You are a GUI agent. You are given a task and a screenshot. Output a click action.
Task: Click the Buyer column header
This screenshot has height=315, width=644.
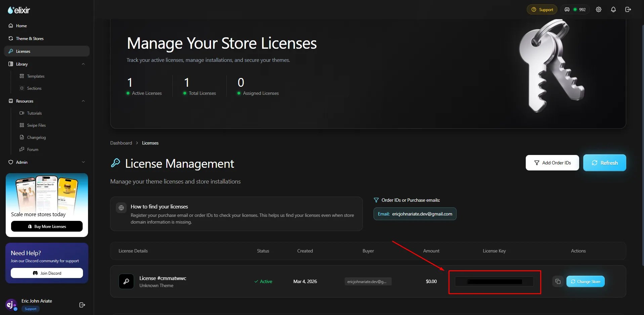pos(368,251)
